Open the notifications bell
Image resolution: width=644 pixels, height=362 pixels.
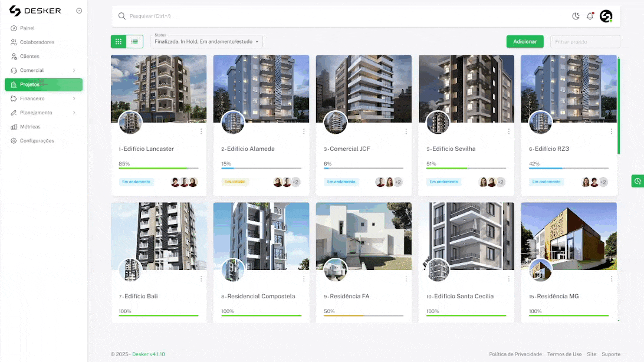(x=590, y=16)
